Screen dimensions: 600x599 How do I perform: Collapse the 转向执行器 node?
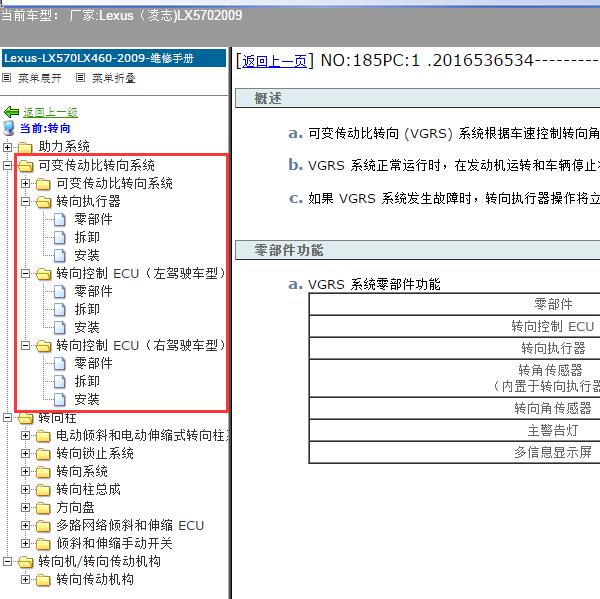(x=25, y=201)
